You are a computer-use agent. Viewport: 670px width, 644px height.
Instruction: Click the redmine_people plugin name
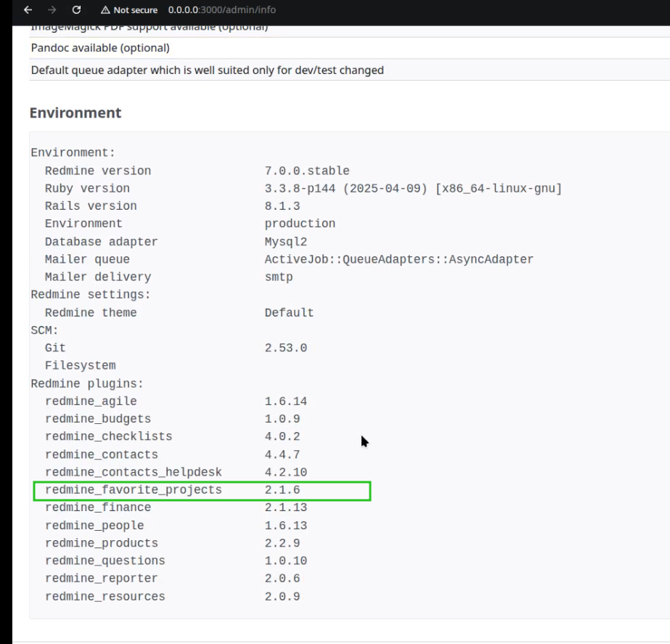94,526
